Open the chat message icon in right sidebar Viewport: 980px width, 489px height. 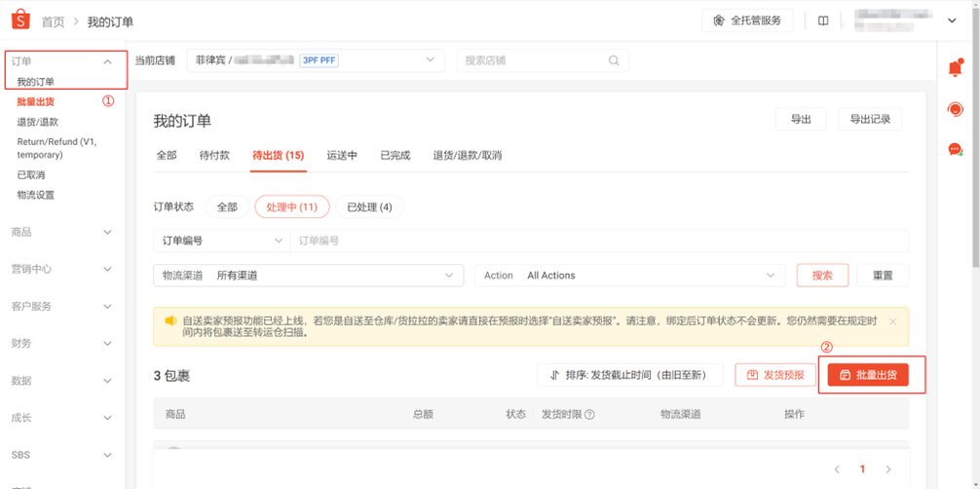coord(955,149)
